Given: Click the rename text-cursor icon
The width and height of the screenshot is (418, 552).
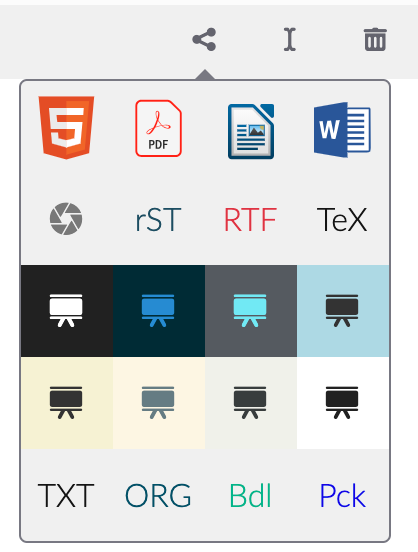Looking at the screenshot, I should click(289, 39).
